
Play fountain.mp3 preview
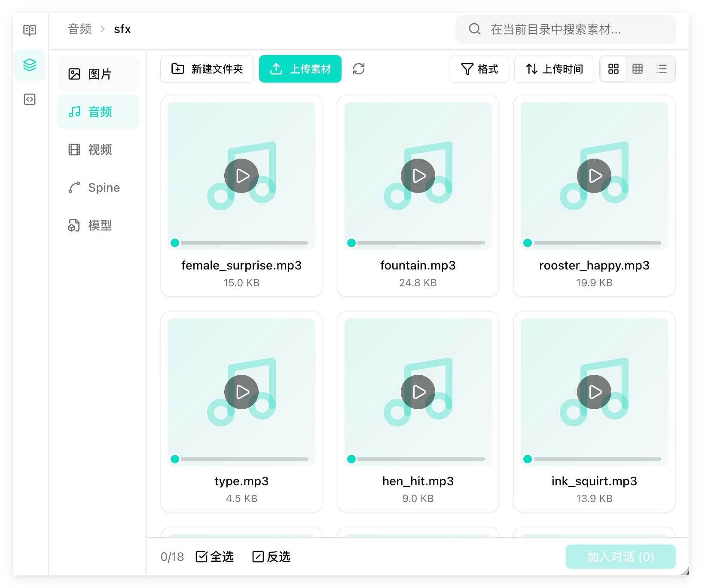click(x=418, y=176)
